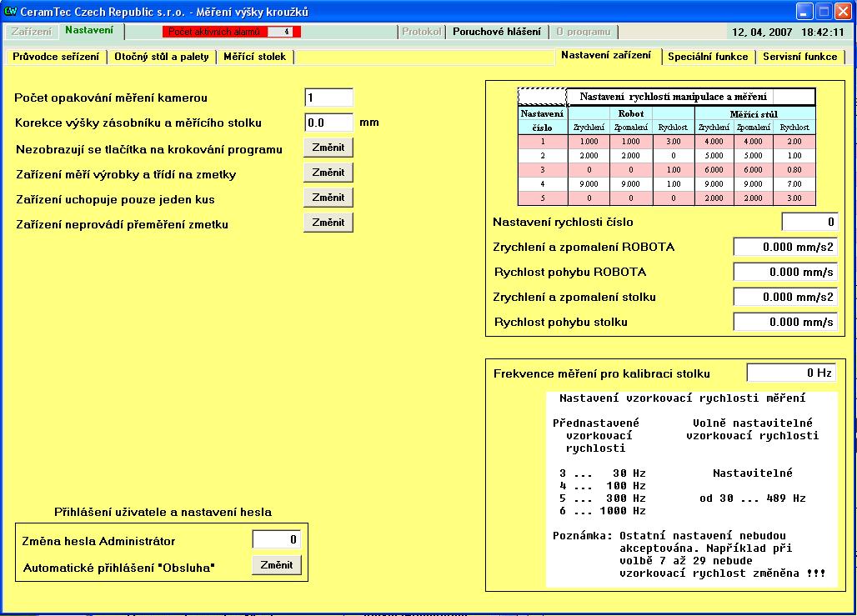Toggle the single-piece gripping setting with Změnit
The image size is (857, 616).
pos(328,198)
